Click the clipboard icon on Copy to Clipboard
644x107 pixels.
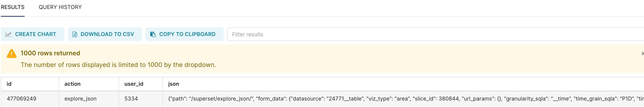coord(153,34)
